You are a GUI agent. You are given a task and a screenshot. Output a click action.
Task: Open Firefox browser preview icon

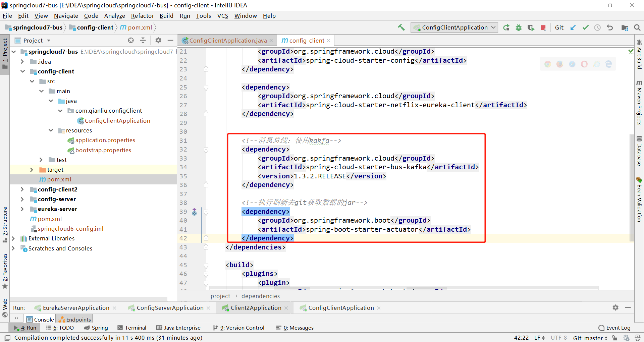pyautogui.click(x=560, y=64)
